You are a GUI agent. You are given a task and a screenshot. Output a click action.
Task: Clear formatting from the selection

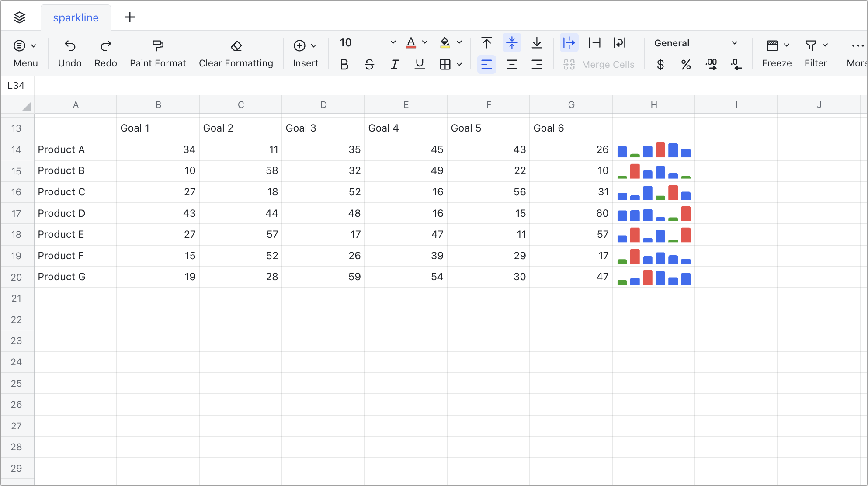click(x=236, y=52)
